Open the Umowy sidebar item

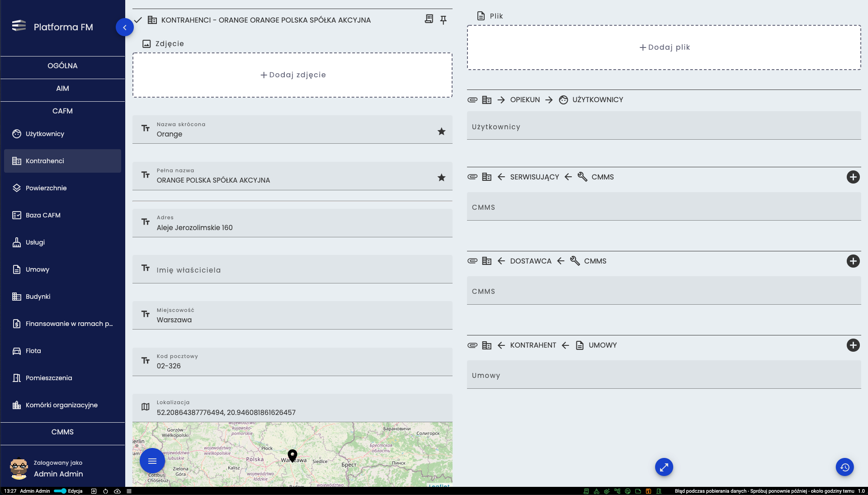(x=62, y=269)
